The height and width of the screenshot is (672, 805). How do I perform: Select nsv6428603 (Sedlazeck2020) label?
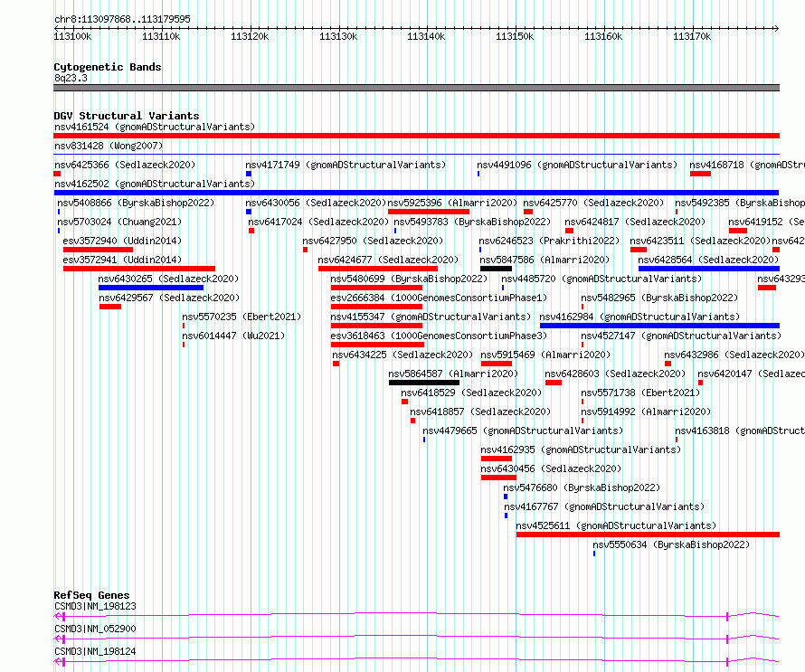(615, 374)
